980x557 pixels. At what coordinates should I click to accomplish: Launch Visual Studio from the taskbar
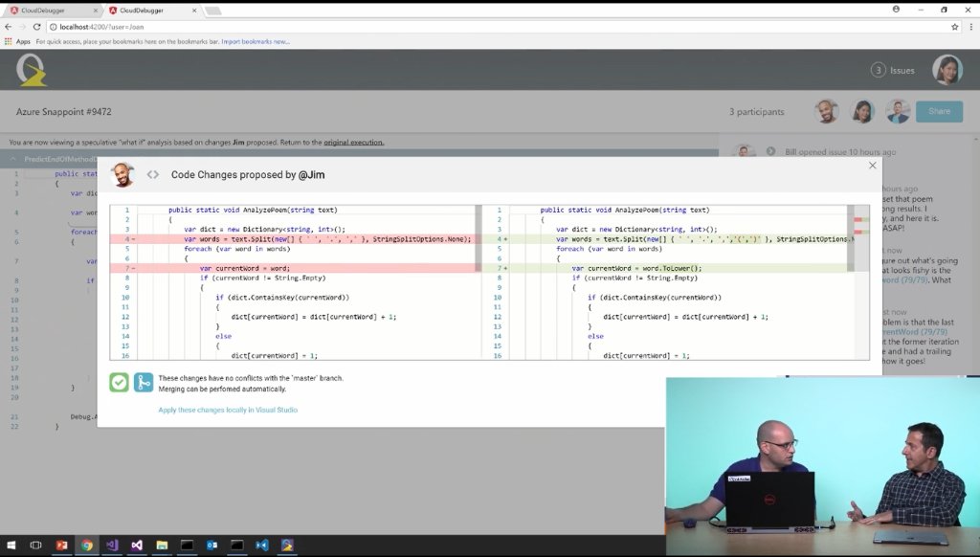point(136,546)
